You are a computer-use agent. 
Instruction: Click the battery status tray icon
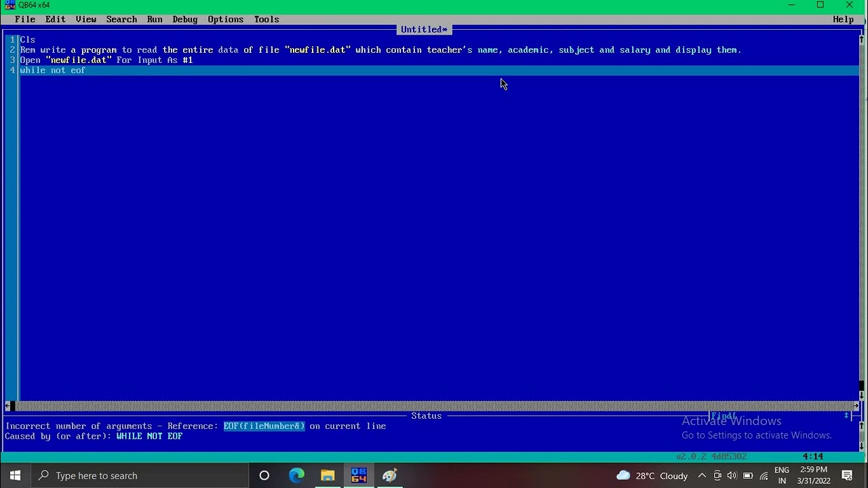point(748,476)
